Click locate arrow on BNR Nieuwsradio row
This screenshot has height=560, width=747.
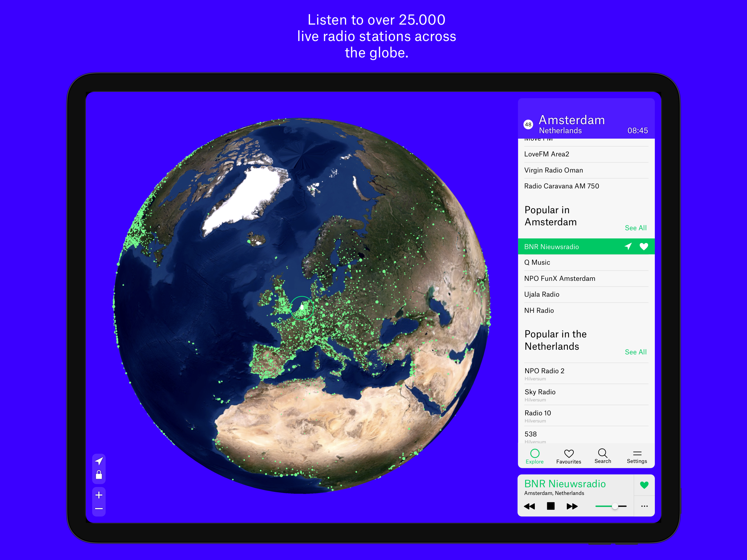[x=628, y=247]
